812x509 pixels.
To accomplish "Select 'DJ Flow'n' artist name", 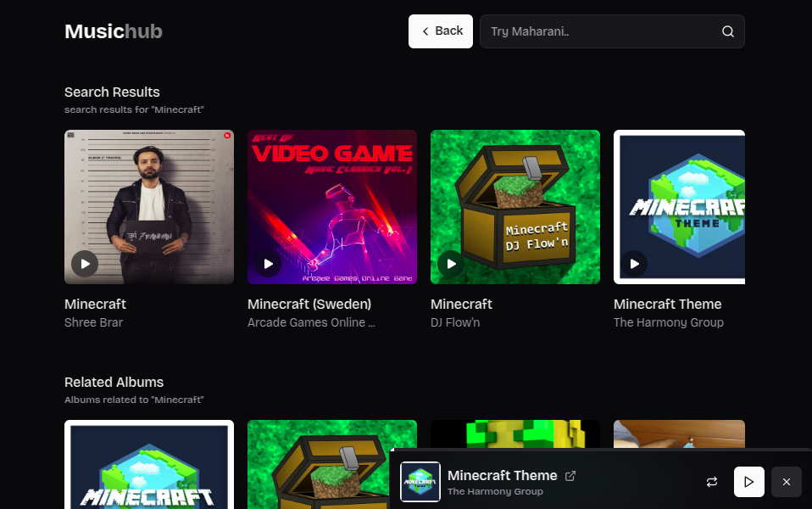I will 455,322.
